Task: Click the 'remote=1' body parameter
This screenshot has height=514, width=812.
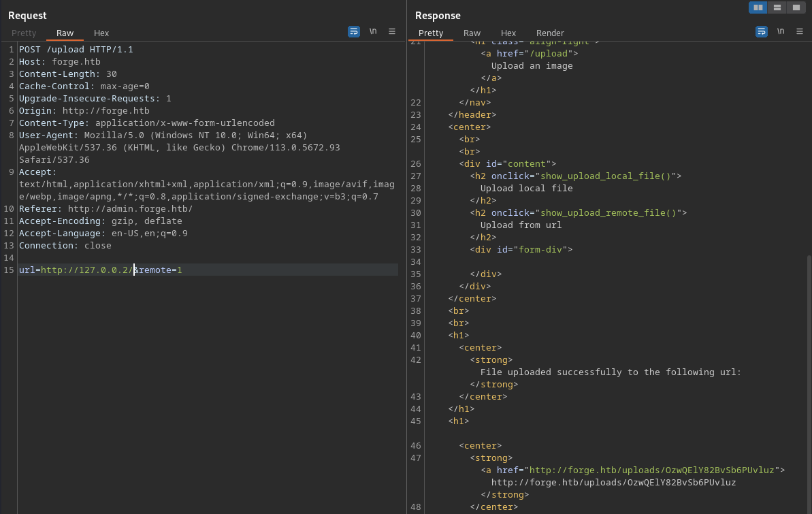Action: pos(161,270)
